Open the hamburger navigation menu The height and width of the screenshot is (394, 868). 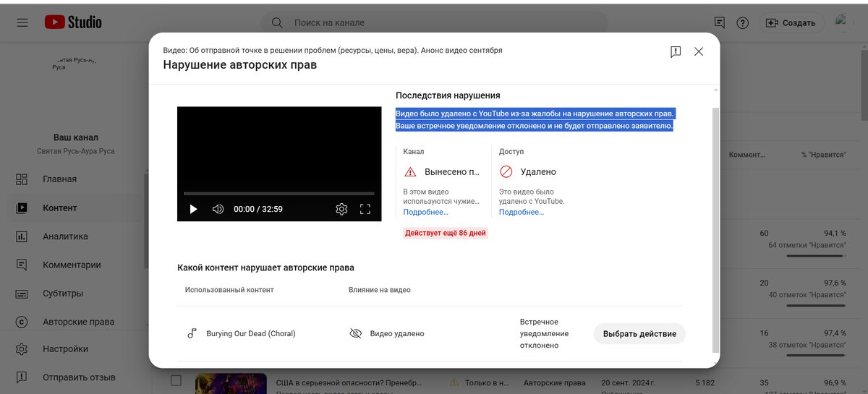pos(22,22)
